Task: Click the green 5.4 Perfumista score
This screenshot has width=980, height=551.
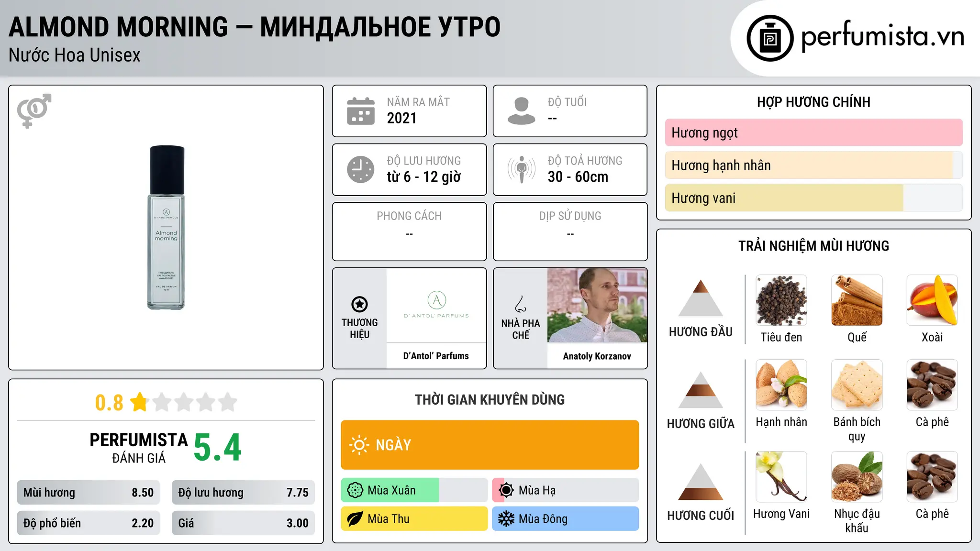Action: [x=218, y=447]
